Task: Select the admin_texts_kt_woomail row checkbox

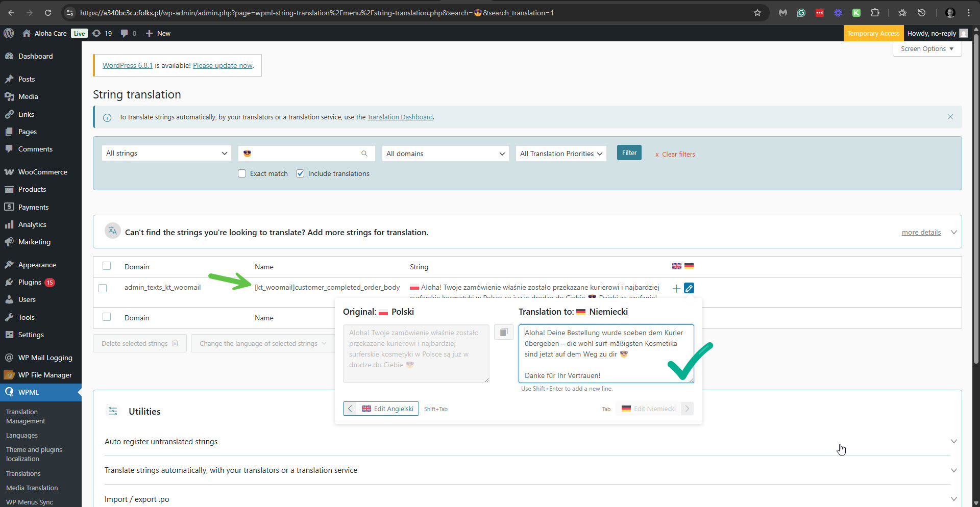Action: [x=103, y=288]
